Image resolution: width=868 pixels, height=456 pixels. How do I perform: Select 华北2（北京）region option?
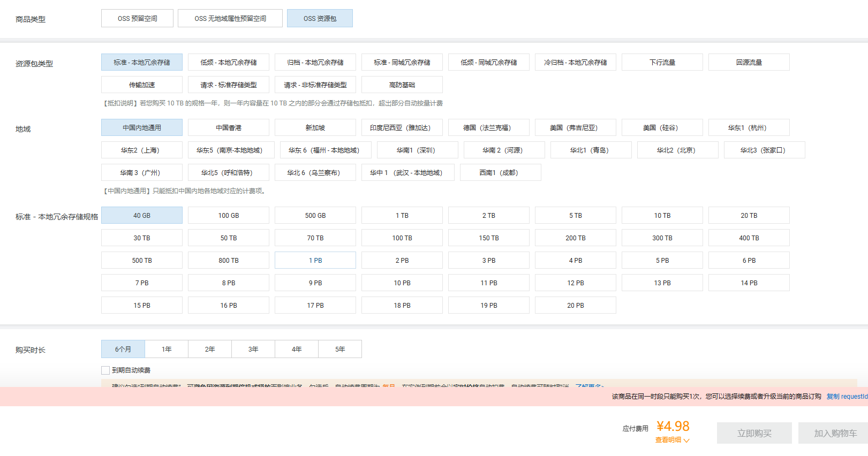click(x=677, y=150)
